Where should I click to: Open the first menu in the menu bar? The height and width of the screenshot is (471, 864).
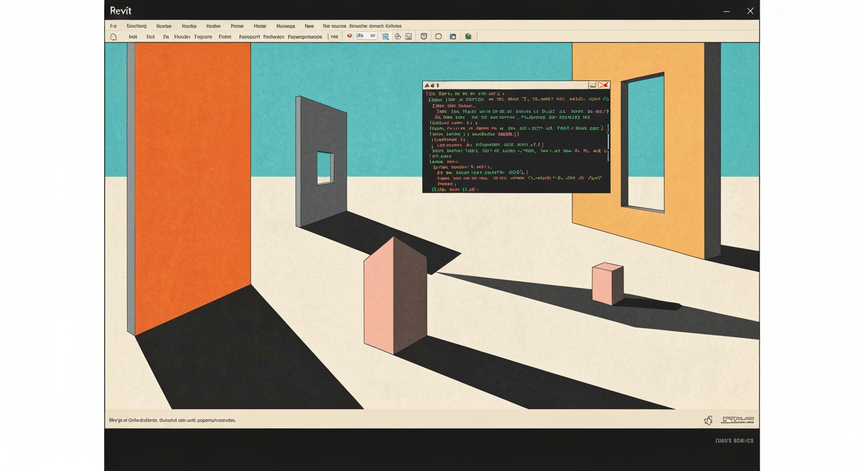click(113, 26)
